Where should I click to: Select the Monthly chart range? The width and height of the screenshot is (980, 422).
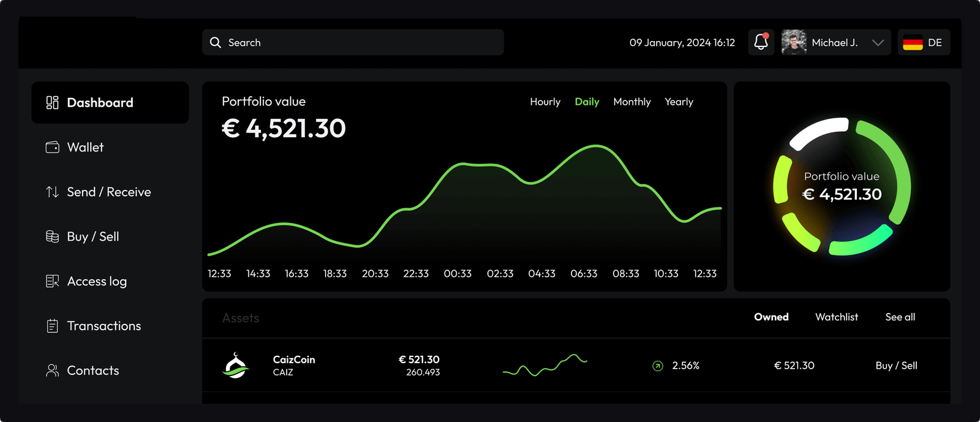(631, 102)
